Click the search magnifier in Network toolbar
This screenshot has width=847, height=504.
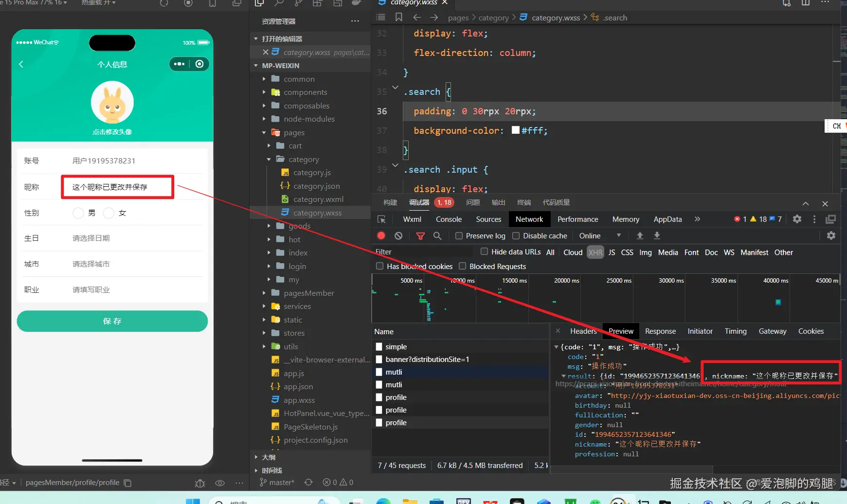pos(437,236)
